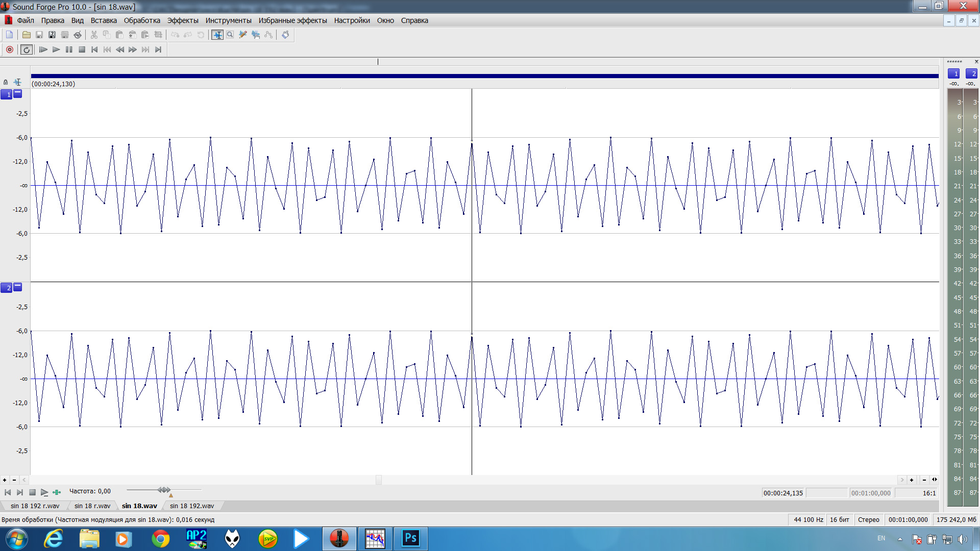
Task: Click the Event tool icon
Action: [256, 35]
